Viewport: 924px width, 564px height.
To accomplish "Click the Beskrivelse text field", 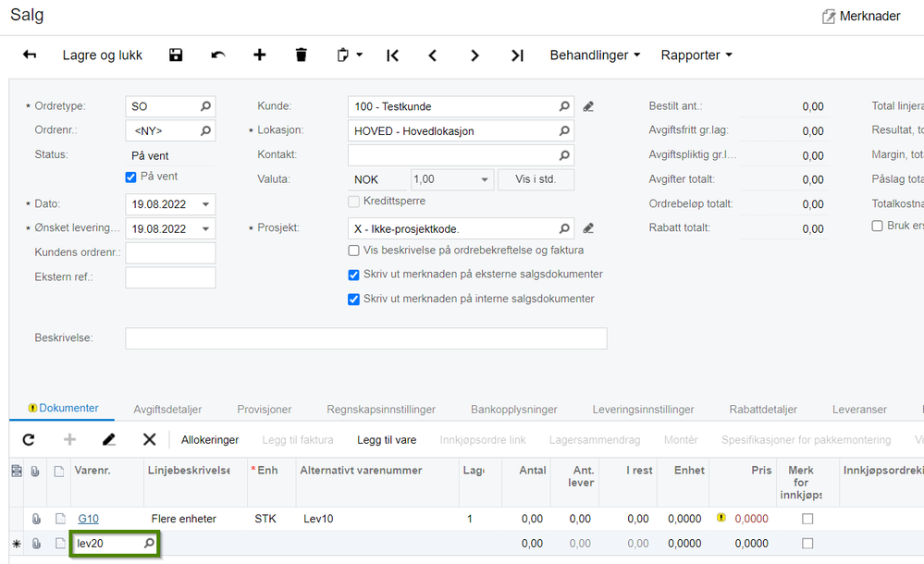I will (366, 338).
